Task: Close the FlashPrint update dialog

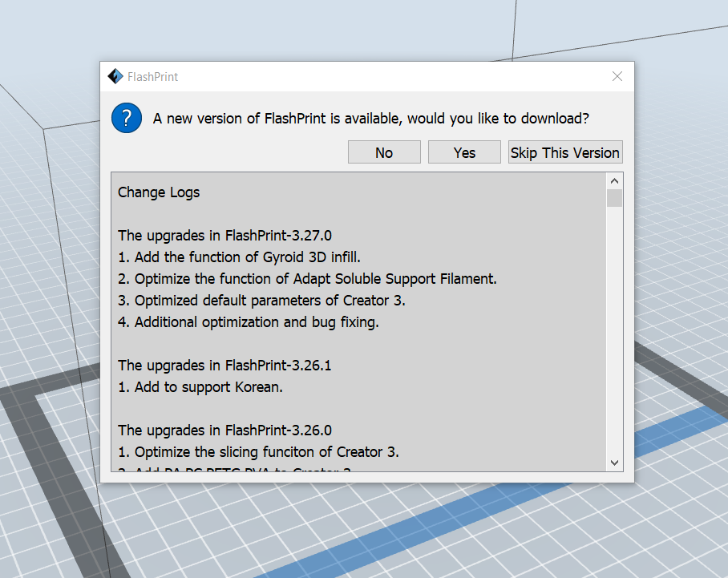Action: point(617,77)
